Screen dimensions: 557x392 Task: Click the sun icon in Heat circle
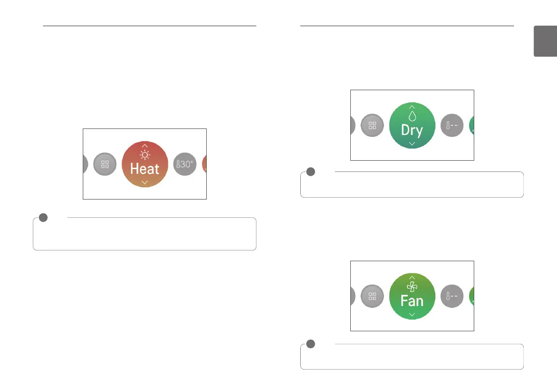(145, 155)
